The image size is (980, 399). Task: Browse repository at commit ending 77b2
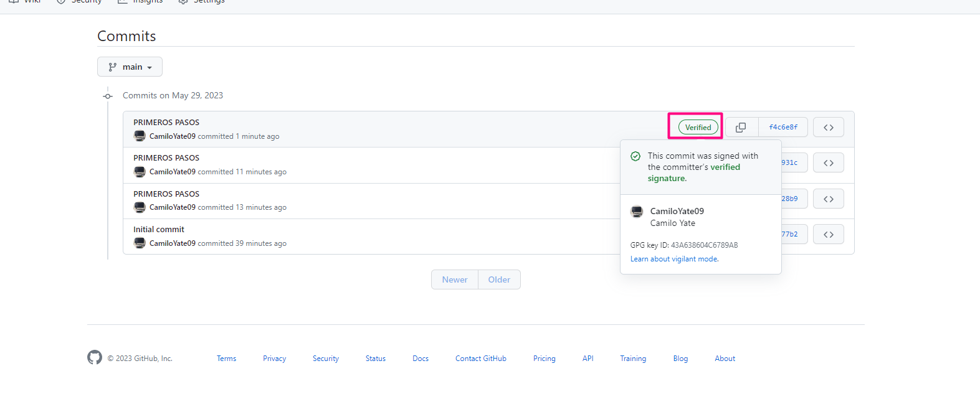[829, 234]
